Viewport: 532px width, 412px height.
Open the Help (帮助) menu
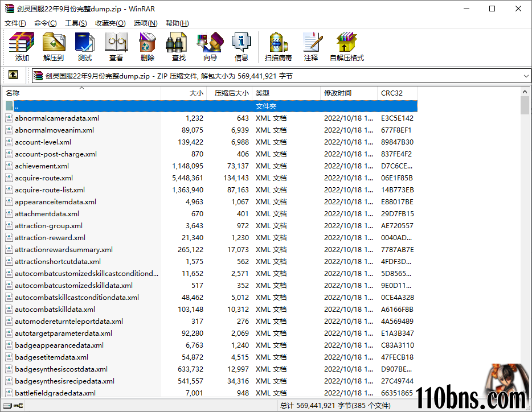pyautogui.click(x=177, y=23)
